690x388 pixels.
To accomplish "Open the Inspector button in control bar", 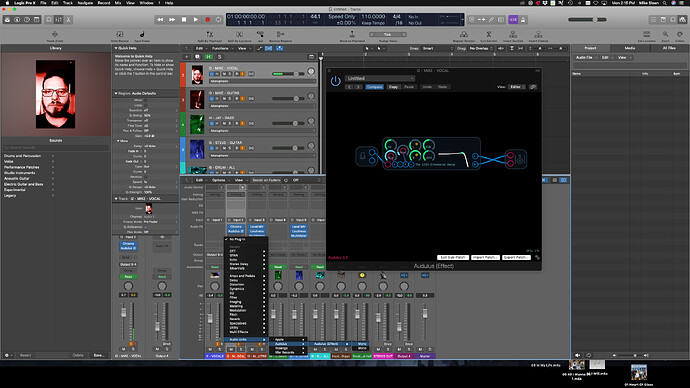I will (17, 19).
